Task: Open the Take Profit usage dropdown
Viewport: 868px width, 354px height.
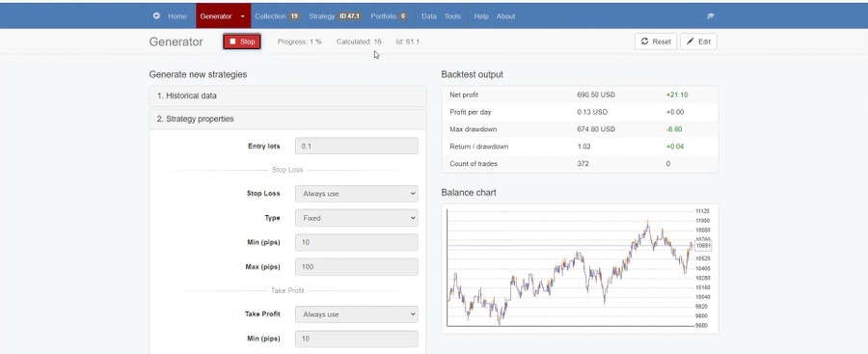Action: coord(357,314)
